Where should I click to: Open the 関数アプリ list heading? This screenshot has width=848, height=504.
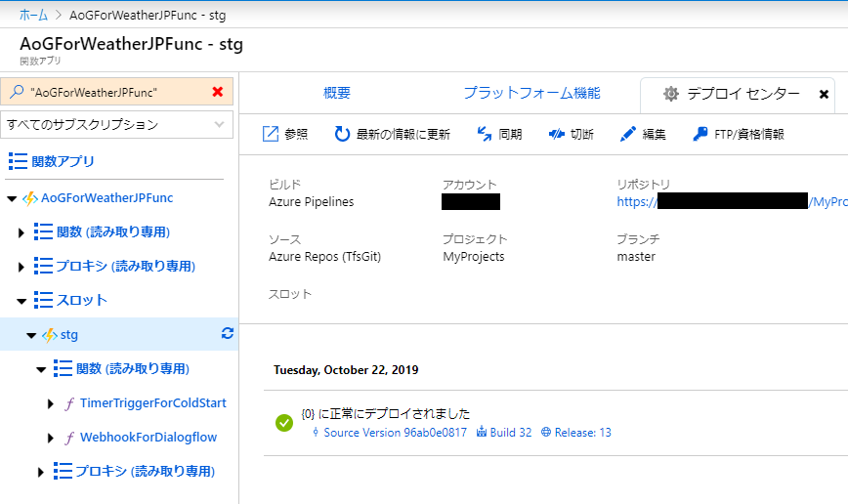[x=63, y=161]
